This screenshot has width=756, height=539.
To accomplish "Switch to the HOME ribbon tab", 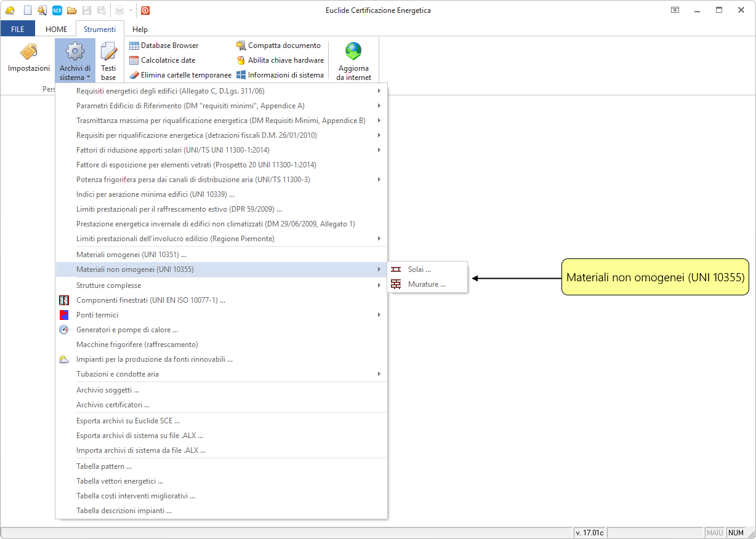I will click(56, 29).
